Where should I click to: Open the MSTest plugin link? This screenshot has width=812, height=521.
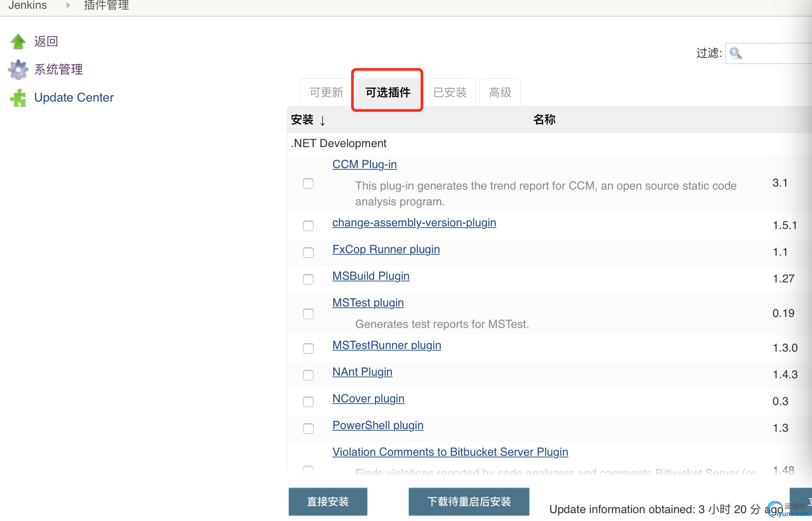[368, 303]
